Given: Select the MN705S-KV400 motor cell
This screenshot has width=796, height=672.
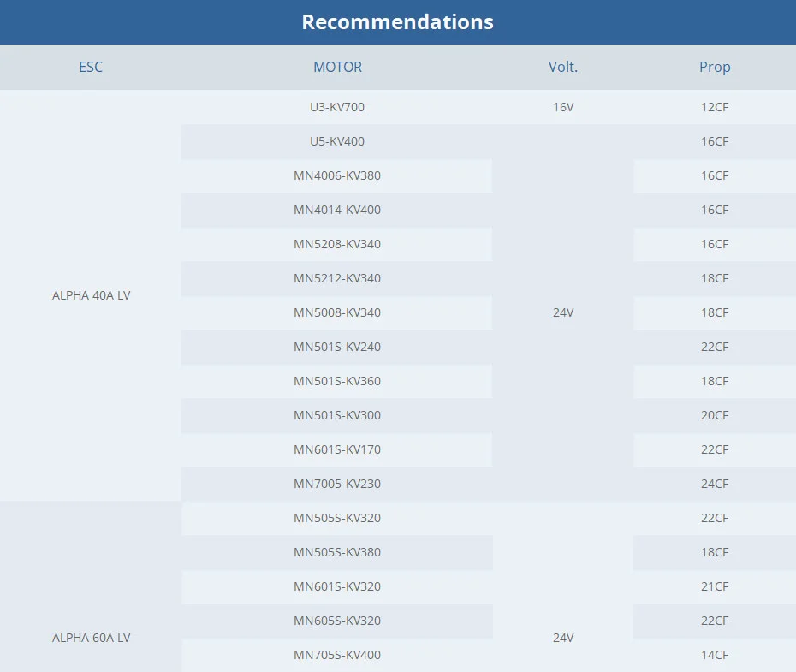Looking at the screenshot, I should pos(337,655).
